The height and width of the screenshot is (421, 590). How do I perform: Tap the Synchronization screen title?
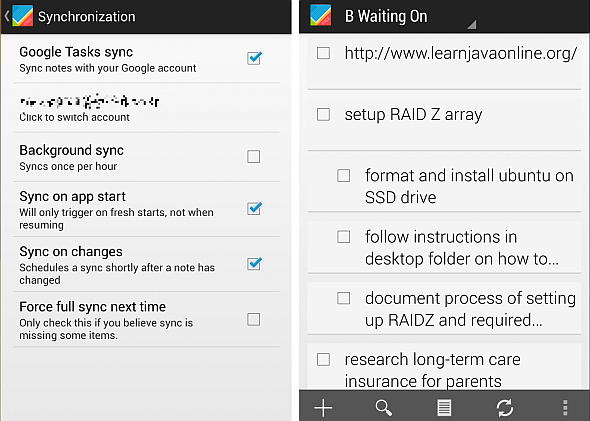point(87,17)
